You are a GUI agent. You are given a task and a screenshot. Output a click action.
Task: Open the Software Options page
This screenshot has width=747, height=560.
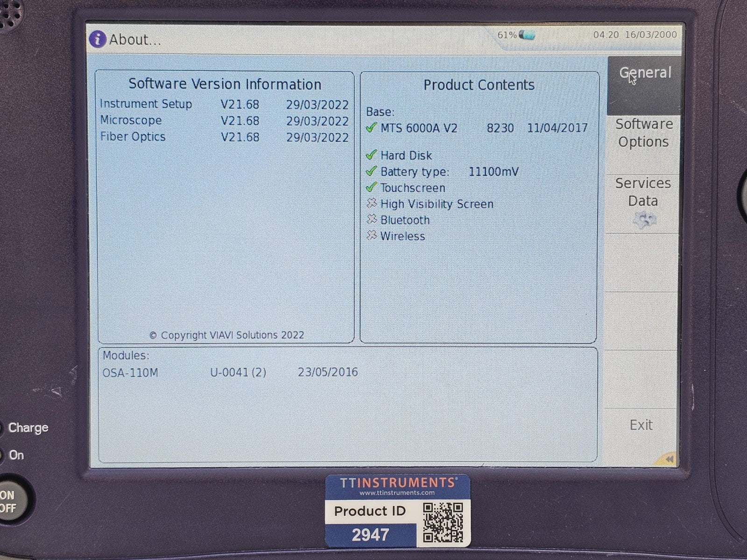tap(643, 133)
